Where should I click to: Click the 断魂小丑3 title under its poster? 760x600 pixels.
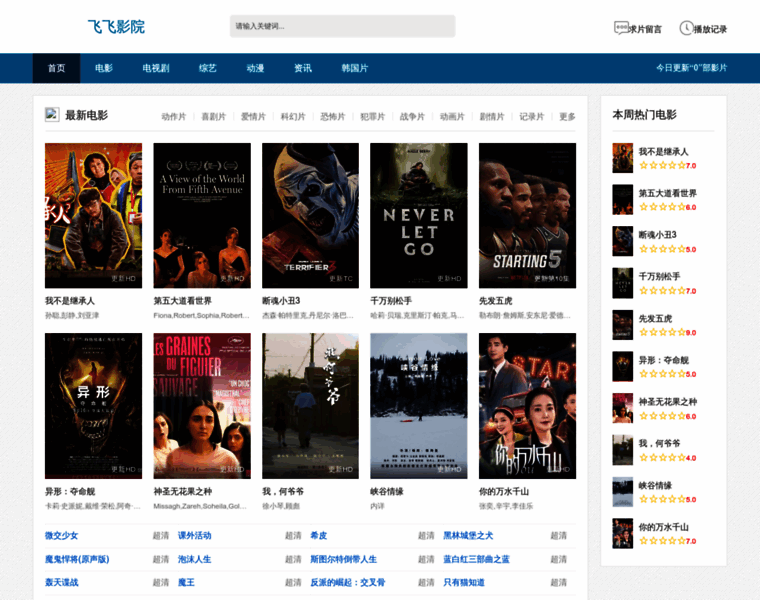pyautogui.click(x=281, y=301)
